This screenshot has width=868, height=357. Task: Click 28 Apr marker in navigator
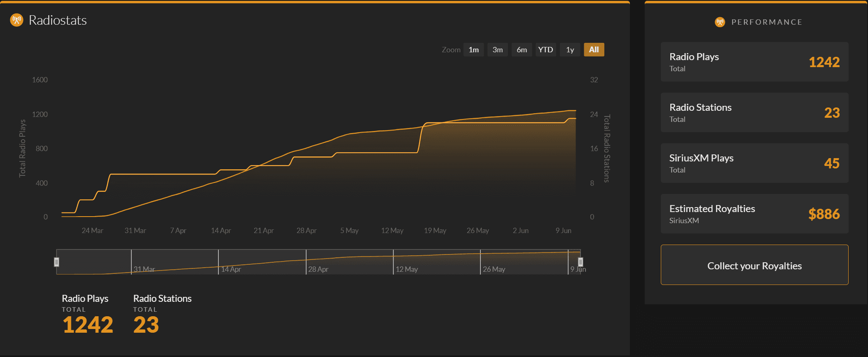[318, 269]
